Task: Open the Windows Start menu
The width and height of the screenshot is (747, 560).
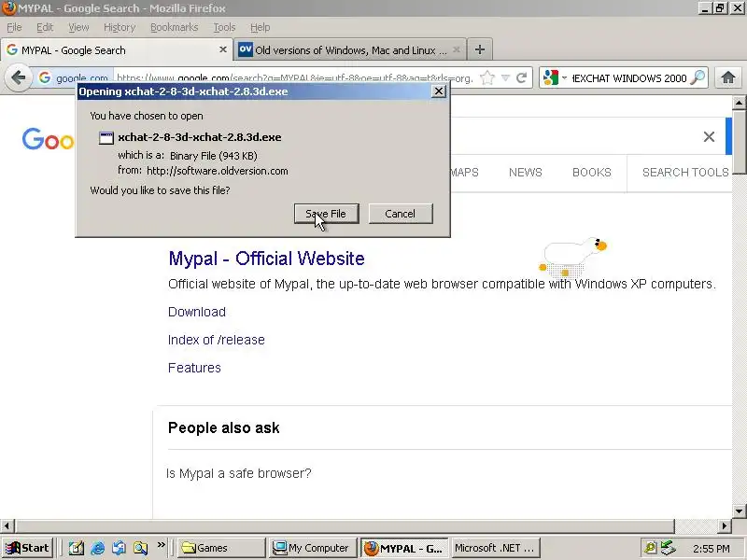Action: 28,548
